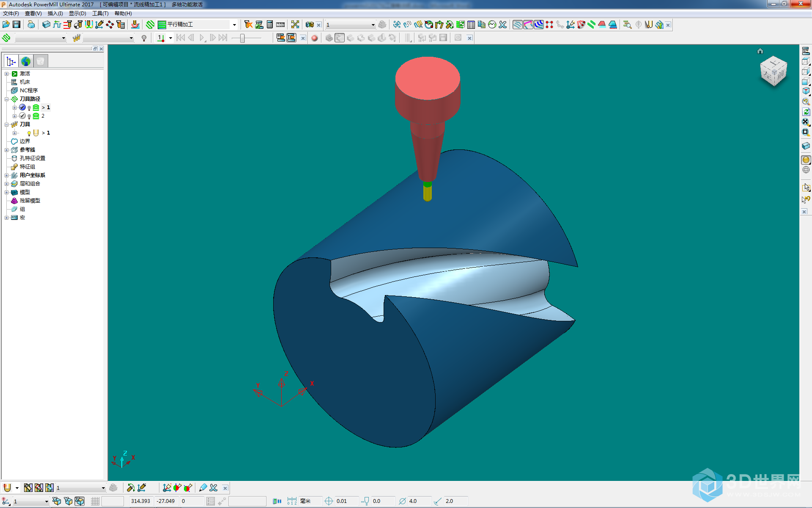This screenshot has width=812, height=508.
Task: Click tolerance field showing 0.01
Action: tap(346, 501)
